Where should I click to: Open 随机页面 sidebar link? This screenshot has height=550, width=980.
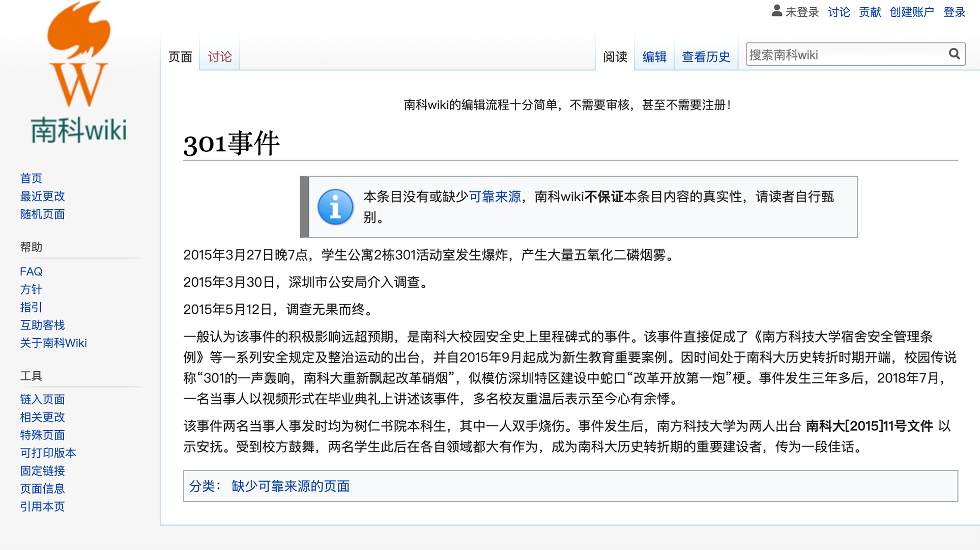tap(42, 214)
